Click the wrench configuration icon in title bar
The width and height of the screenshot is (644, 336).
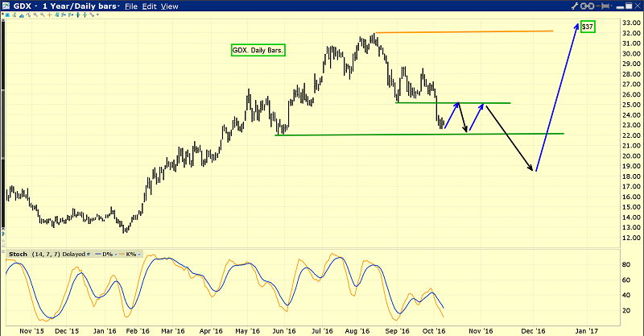pyautogui.click(x=575, y=6)
